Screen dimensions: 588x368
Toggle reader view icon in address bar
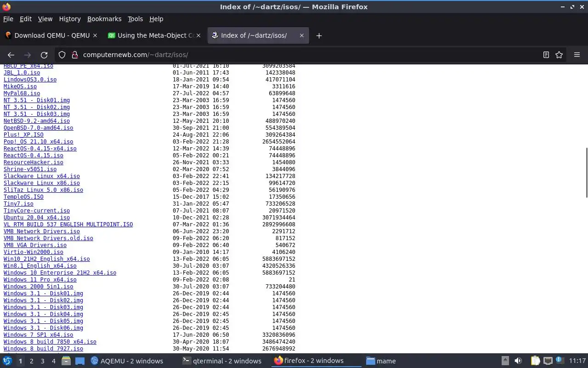[546, 55]
